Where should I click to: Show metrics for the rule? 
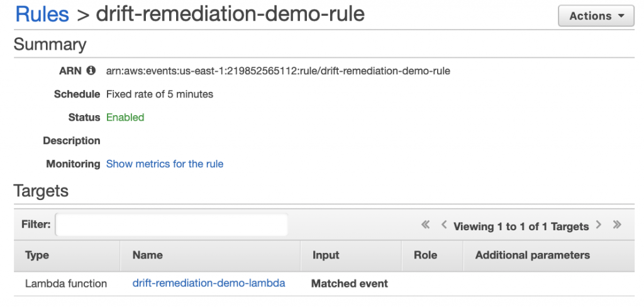tap(165, 164)
